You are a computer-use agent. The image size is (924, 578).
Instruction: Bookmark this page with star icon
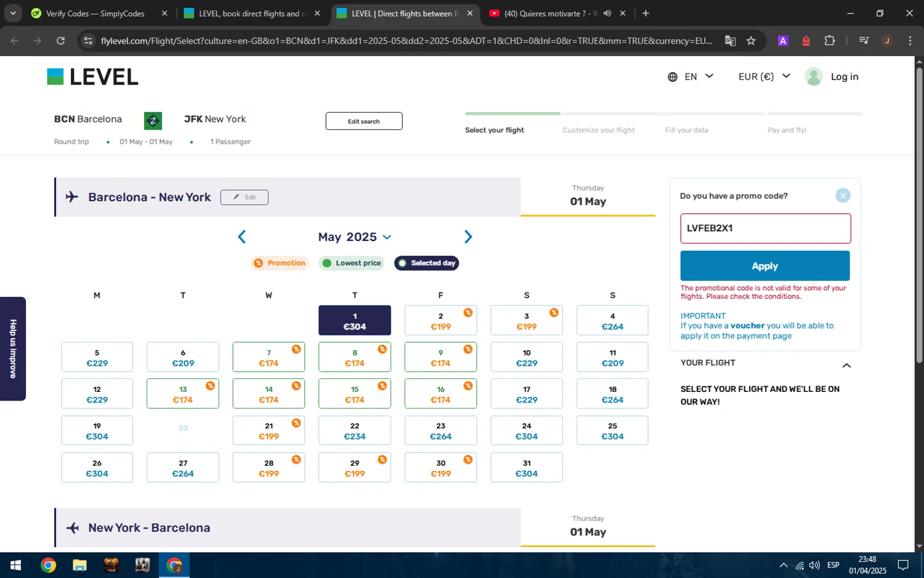click(751, 41)
